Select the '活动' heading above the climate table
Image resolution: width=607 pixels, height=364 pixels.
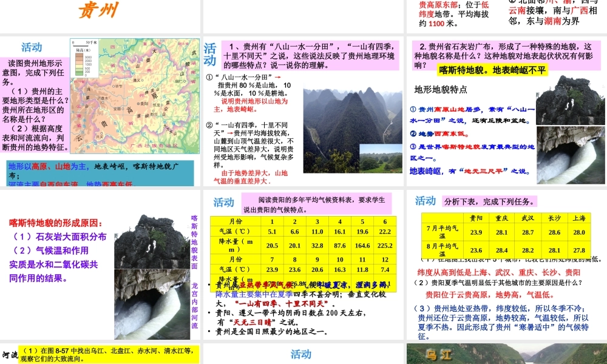(224, 202)
